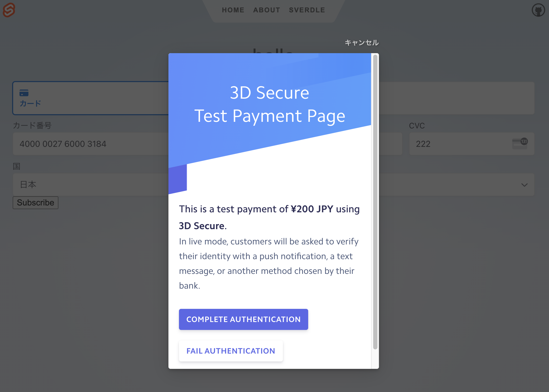Click the card graphic beside the CVC field
Screen dimensions: 549x392
[x=520, y=144]
